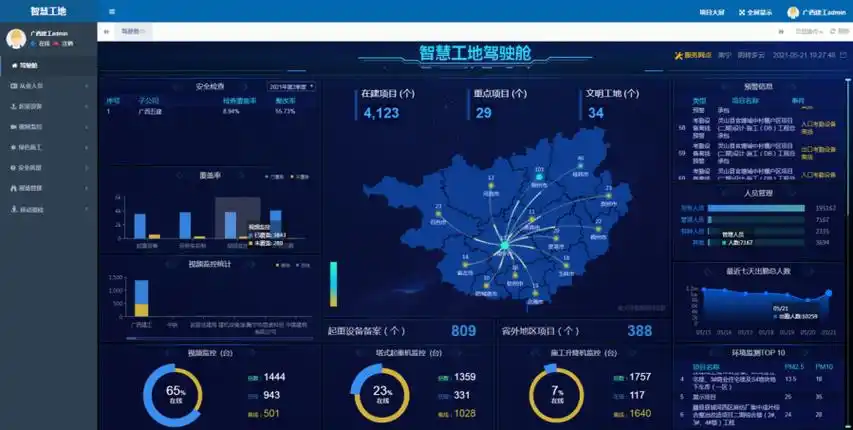853x430 pixels.
Task: Click the binoculars icon in sidebar
Action: click(14, 188)
